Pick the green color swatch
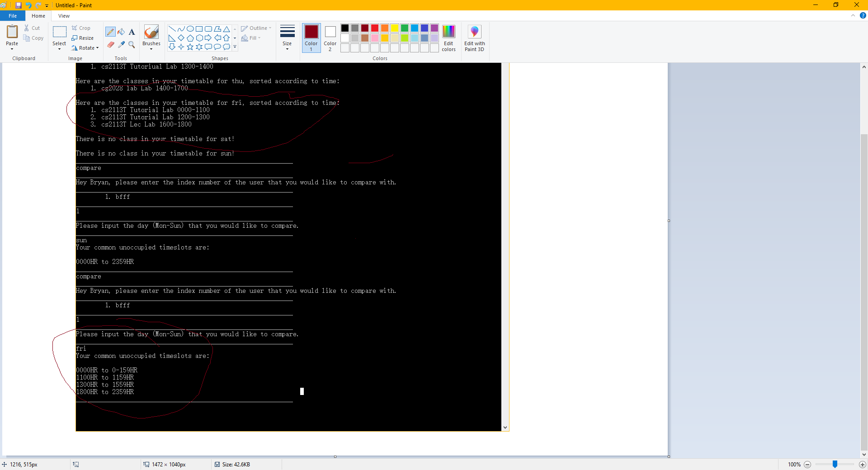Screen dimensions: 868x470 click(x=405, y=28)
